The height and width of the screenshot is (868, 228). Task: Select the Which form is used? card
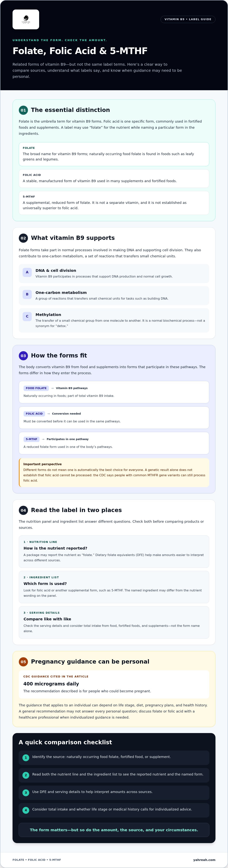coord(114,587)
